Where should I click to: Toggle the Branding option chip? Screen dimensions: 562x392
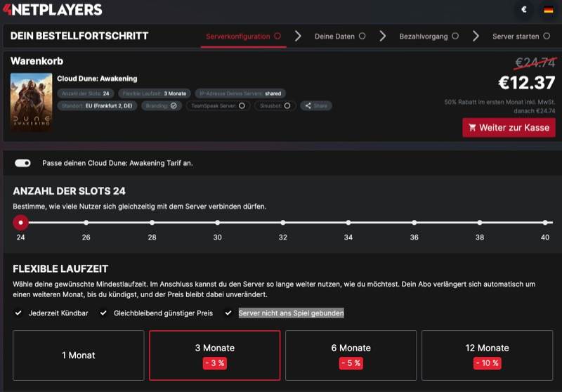(162, 105)
